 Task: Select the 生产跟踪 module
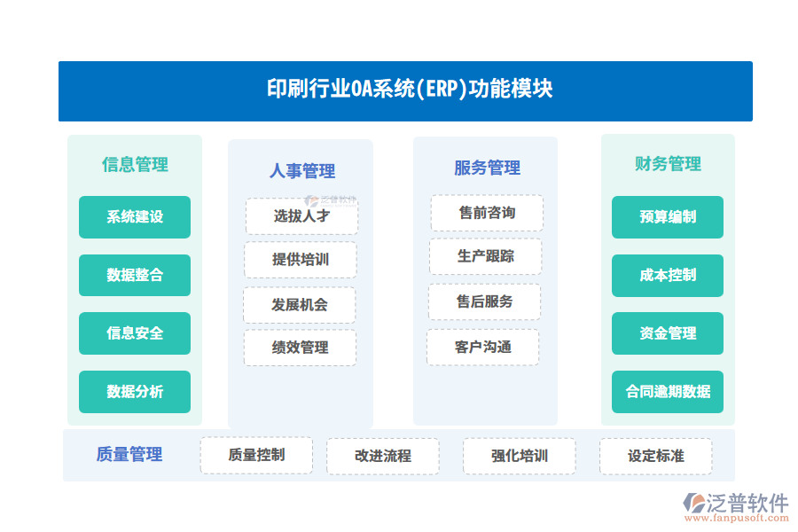tap(486, 257)
